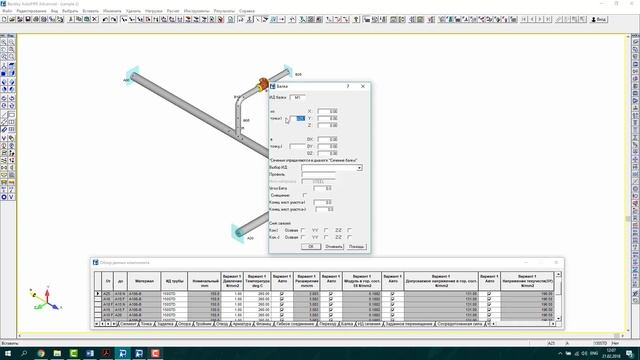Switch to the Фланец tab in data table
Screen dimensions: 640x360
(x=263, y=324)
